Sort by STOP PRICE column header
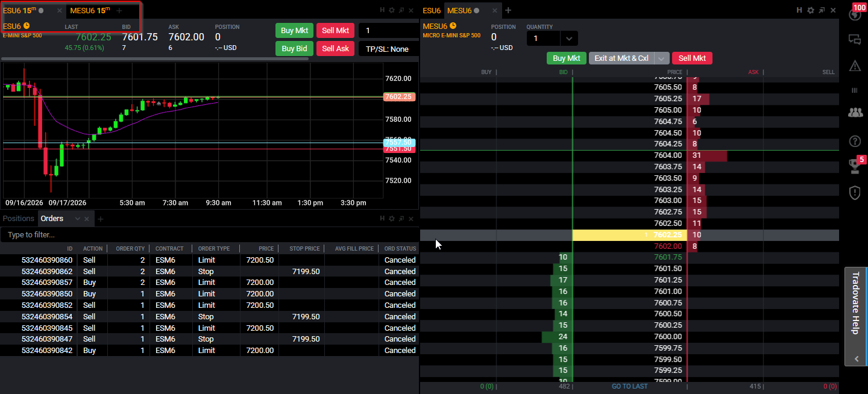This screenshot has height=394, width=868. click(304, 248)
